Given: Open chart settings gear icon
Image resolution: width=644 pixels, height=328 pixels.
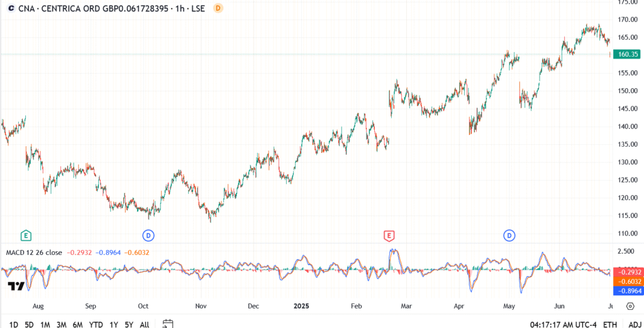Looking at the screenshot, I should pos(630,306).
